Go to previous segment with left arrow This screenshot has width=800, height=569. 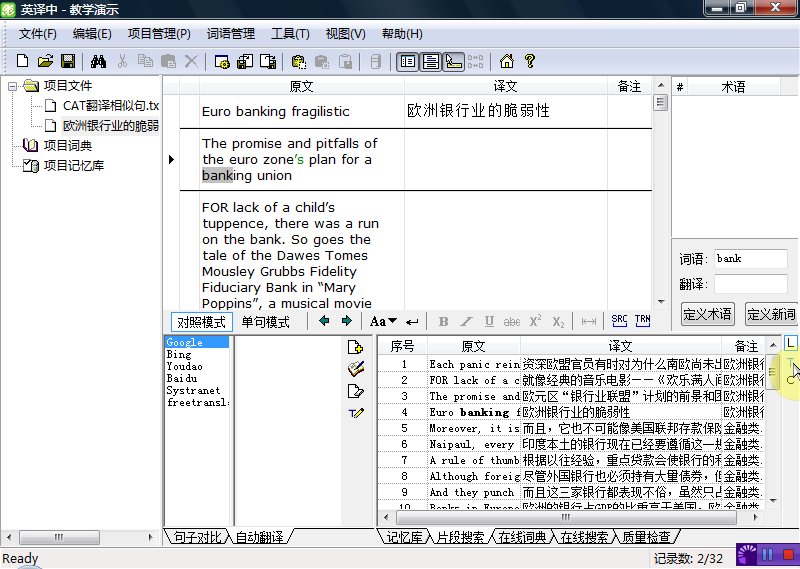(324, 321)
